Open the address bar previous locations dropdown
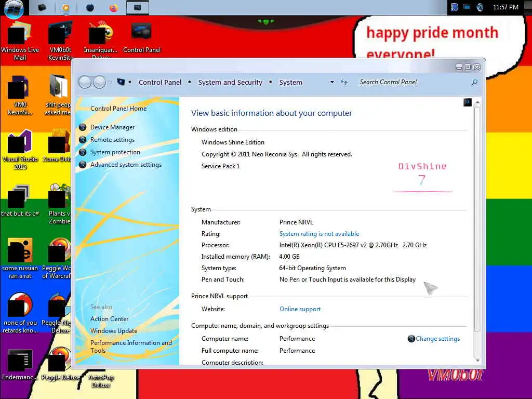This screenshot has width=532, height=399. pos(332,82)
